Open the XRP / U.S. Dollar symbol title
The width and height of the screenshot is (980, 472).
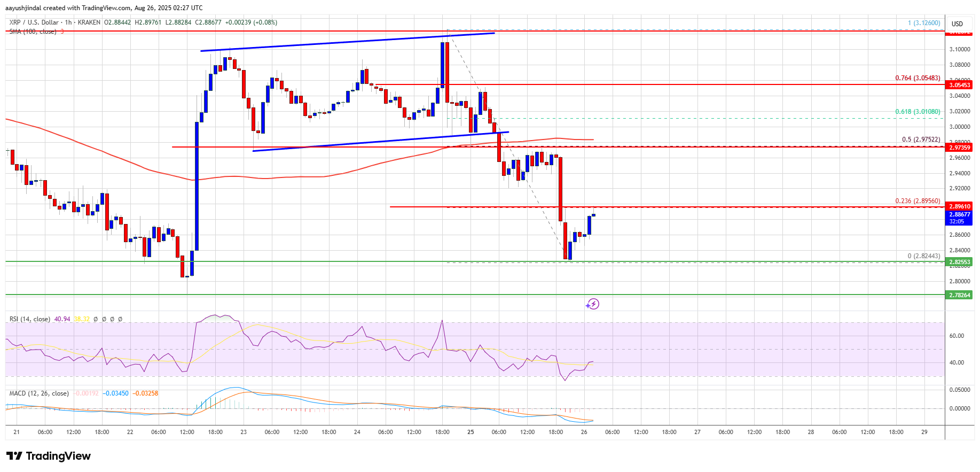[34, 22]
